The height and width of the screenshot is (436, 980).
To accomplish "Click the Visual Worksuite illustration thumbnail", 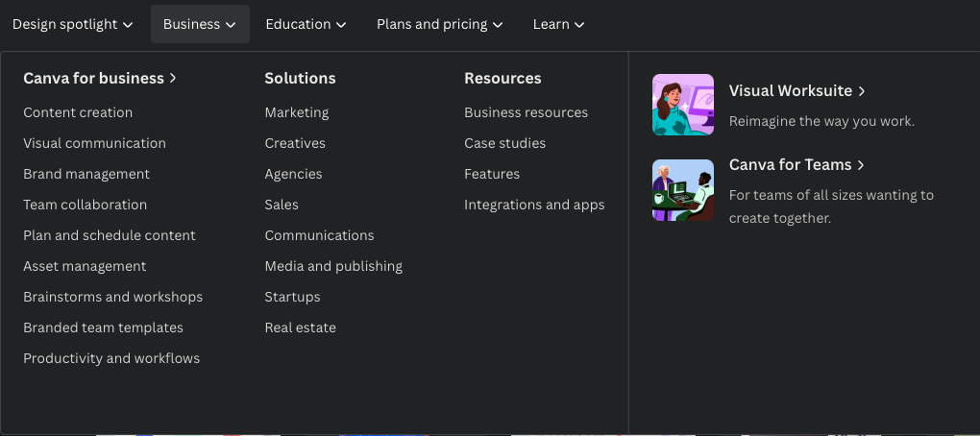I will coord(683,105).
